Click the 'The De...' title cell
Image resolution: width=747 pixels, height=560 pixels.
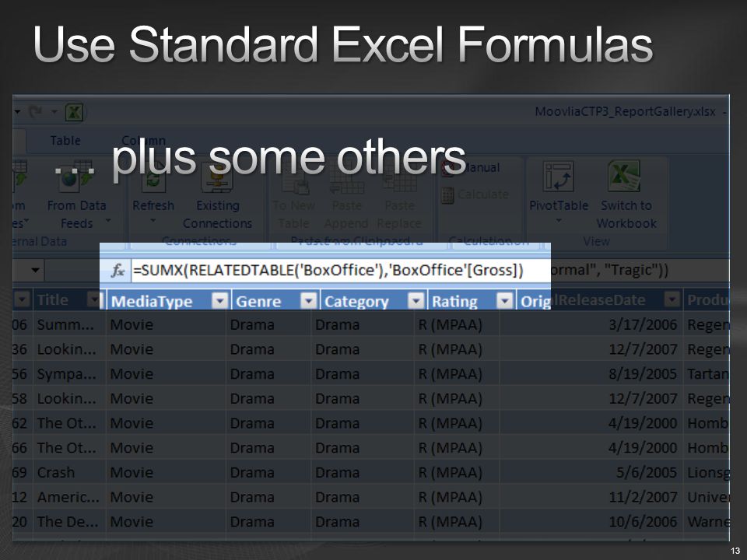pos(68,522)
